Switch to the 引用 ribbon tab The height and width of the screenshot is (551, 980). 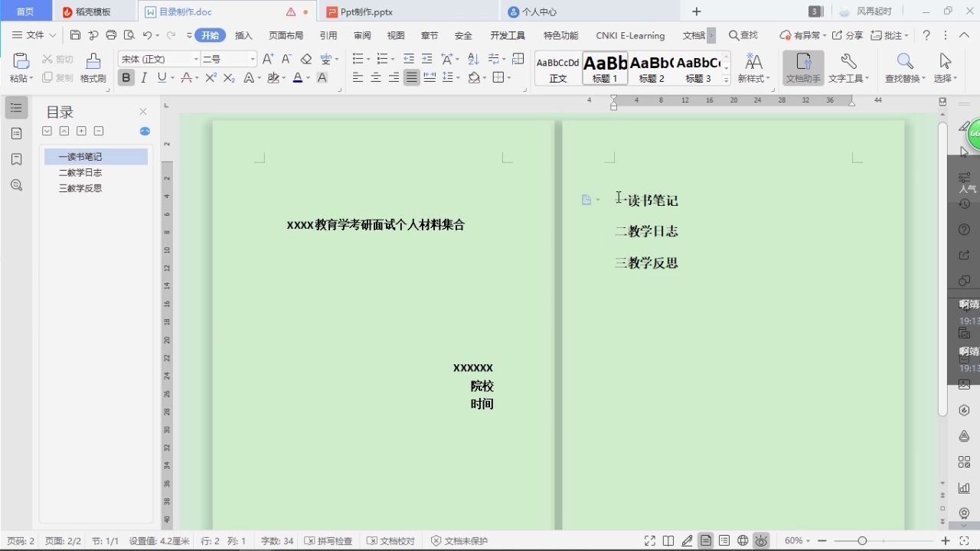pos(328,35)
